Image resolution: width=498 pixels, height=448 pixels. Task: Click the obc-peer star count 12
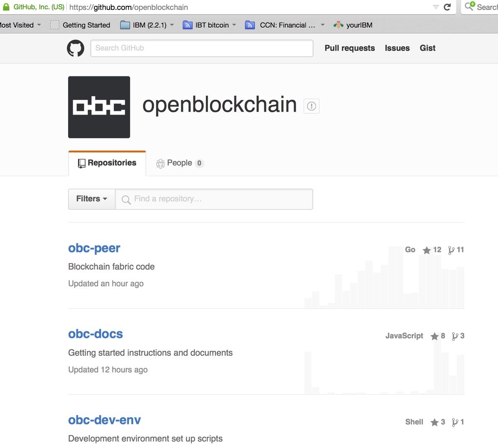[x=437, y=250]
